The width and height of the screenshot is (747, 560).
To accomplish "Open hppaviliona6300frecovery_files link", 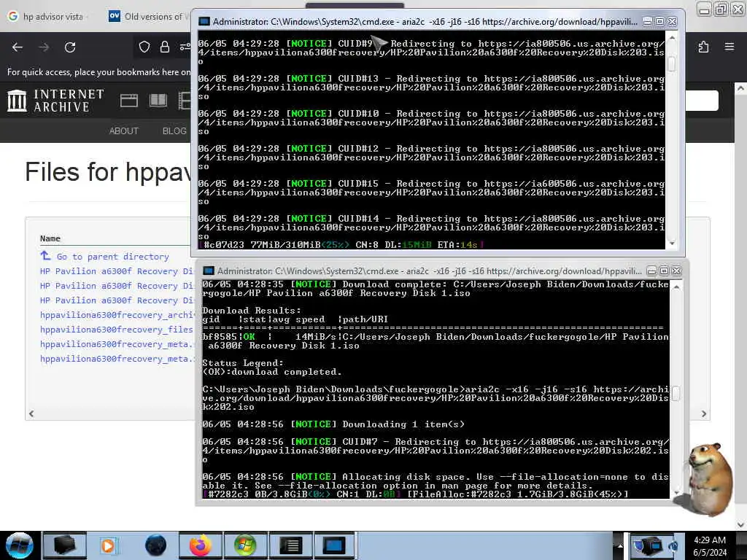I will (x=117, y=330).
